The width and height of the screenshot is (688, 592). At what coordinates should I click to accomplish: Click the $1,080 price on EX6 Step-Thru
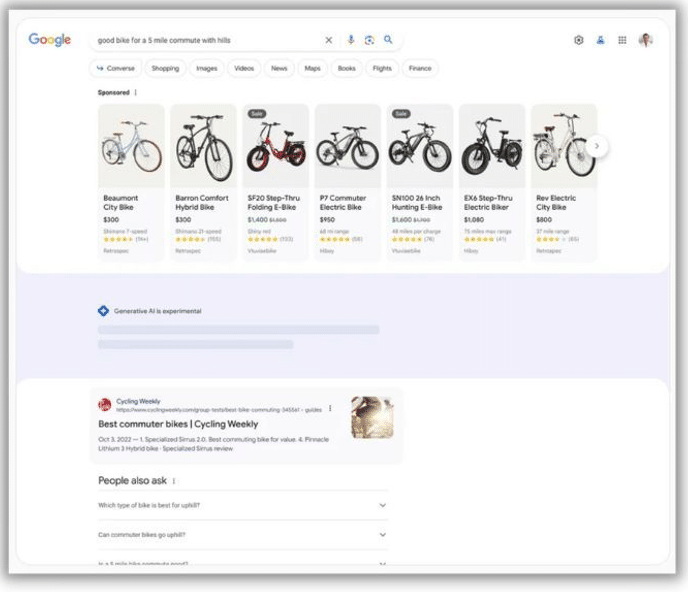[474, 219]
